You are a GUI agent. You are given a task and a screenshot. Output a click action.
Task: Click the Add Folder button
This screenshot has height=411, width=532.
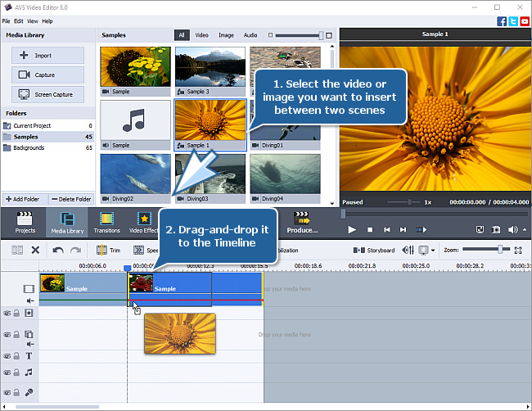pos(25,199)
